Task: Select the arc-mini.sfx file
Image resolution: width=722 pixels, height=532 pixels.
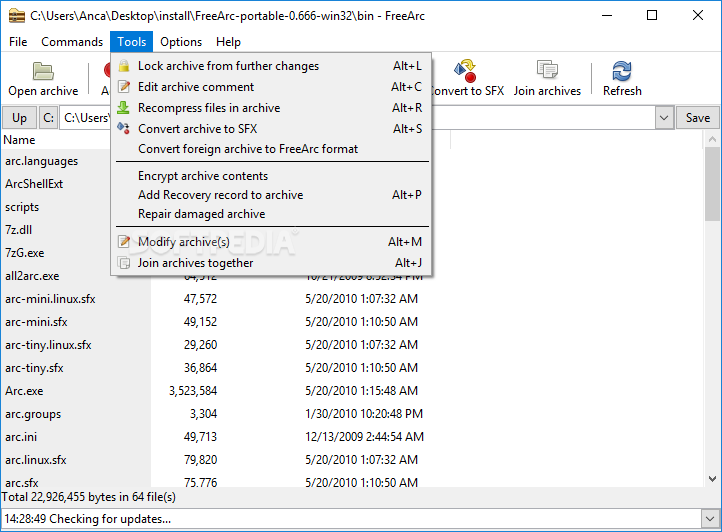Action: coord(36,322)
